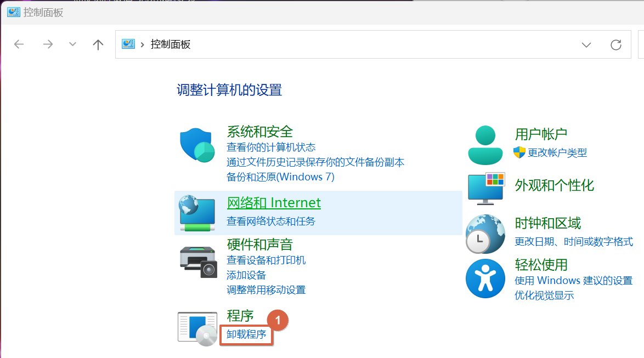Open the 卸载程序 link
644x358 pixels.
pos(246,334)
